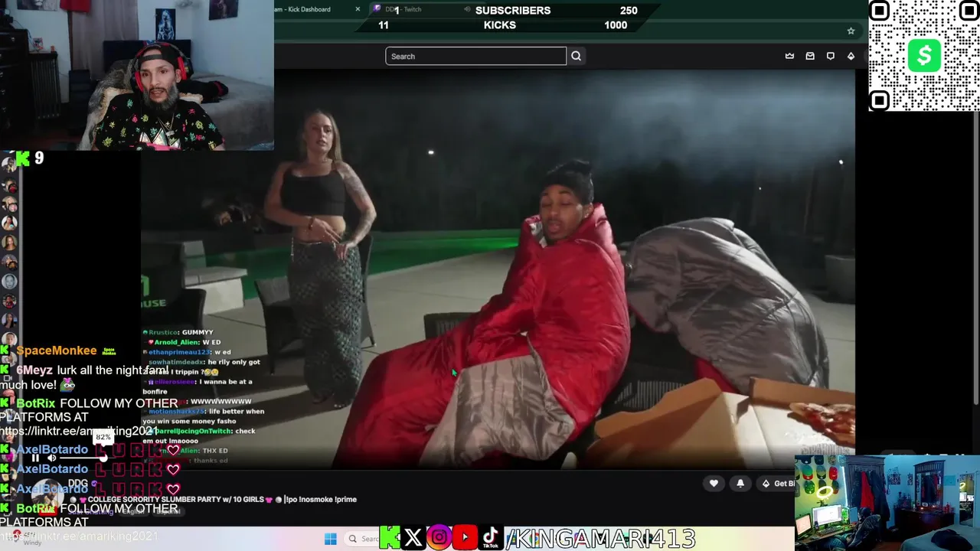980x551 pixels.
Task: Click the DDG streamer name under the video
Action: coord(78,484)
